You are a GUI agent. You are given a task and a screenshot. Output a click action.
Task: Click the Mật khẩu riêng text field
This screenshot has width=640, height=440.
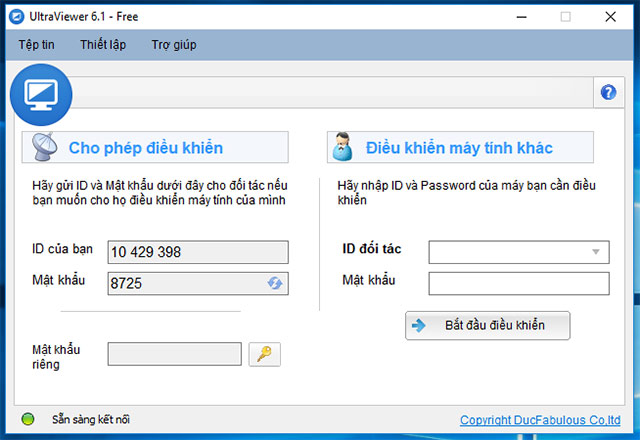click(x=174, y=354)
